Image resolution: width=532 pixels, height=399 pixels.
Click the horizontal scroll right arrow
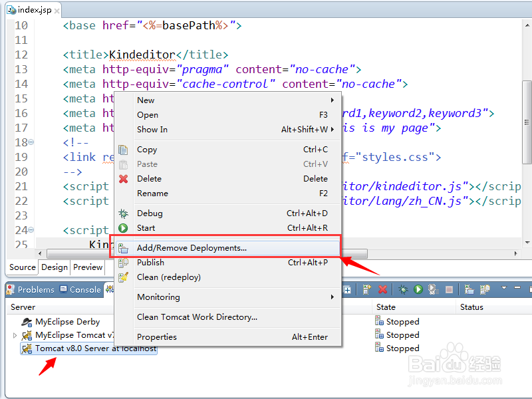point(516,253)
